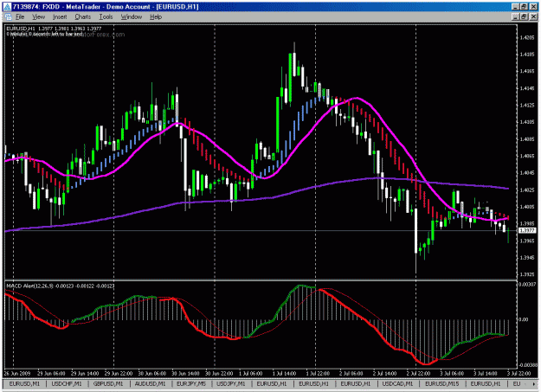This screenshot has width=541, height=392.
Task: Click the 1.4105 price scale value
Action: coord(527,122)
